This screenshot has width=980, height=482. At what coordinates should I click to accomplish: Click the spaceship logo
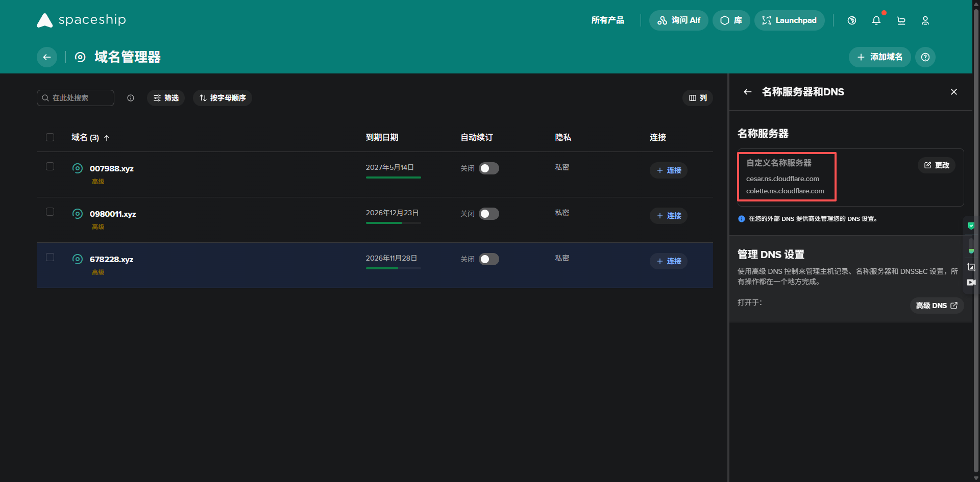[81, 20]
